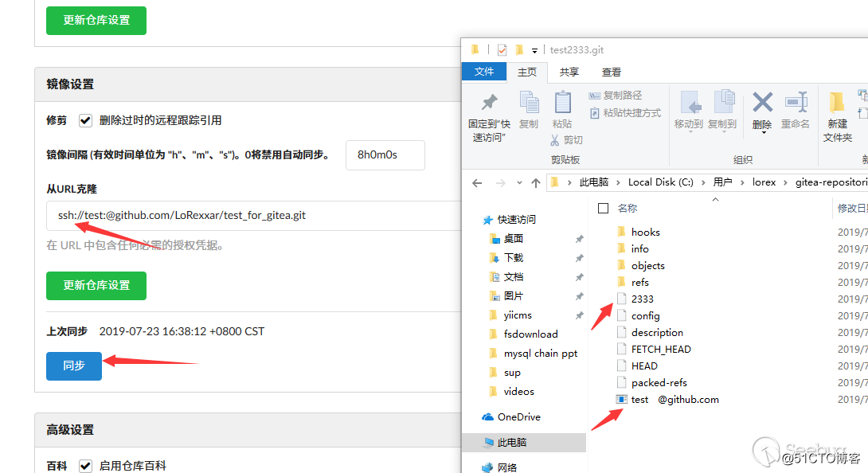The width and height of the screenshot is (868, 473).
Task: Open the 文件 menu in Explorer
Action: [484, 72]
